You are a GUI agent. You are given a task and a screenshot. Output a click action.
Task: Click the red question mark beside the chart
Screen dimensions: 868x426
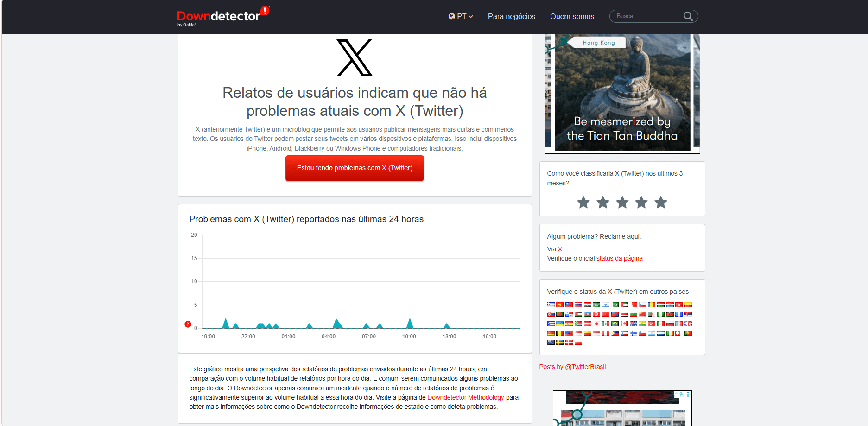tap(188, 324)
